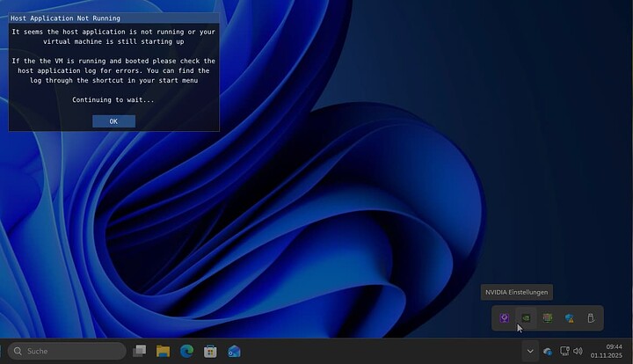
Task: Open OneDrive cloud icon in tray
Action: pyautogui.click(x=548, y=351)
